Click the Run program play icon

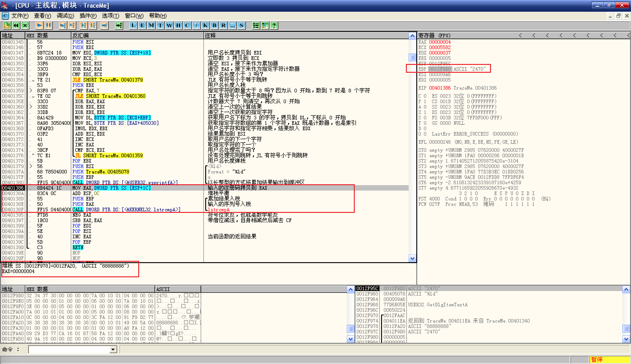39,25
